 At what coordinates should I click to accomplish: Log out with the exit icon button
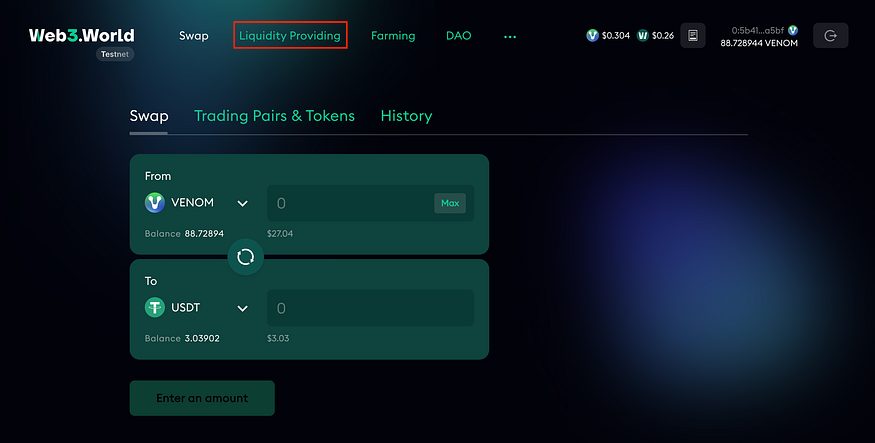[830, 36]
